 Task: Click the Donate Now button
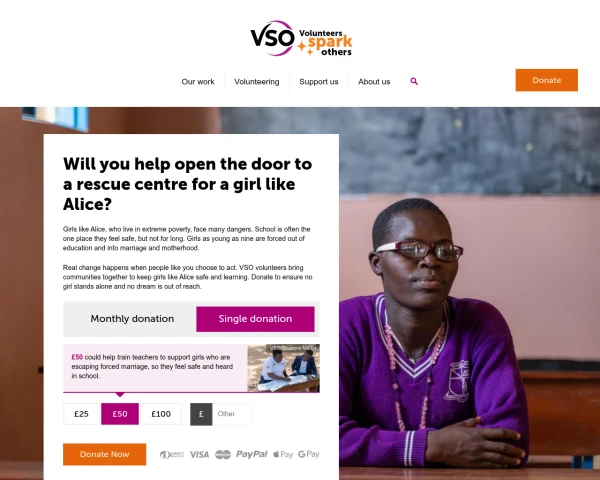[x=104, y=454]
